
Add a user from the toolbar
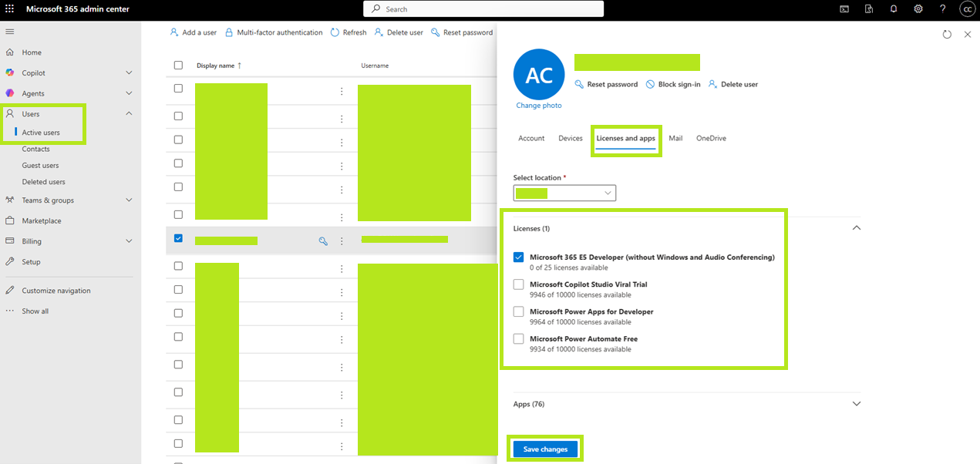[x=194, y=32]
